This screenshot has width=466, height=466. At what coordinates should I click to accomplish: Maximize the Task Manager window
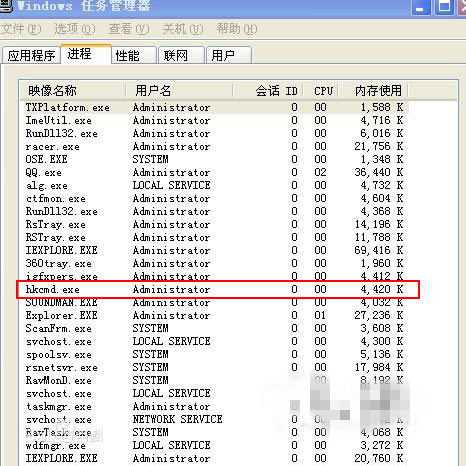click(x=444, y=6)
